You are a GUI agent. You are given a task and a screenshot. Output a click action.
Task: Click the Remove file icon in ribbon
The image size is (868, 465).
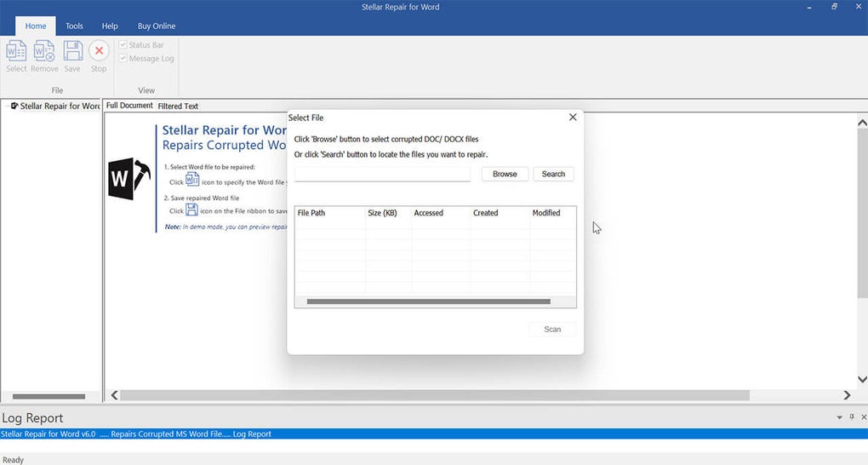[x=44, y=51]
